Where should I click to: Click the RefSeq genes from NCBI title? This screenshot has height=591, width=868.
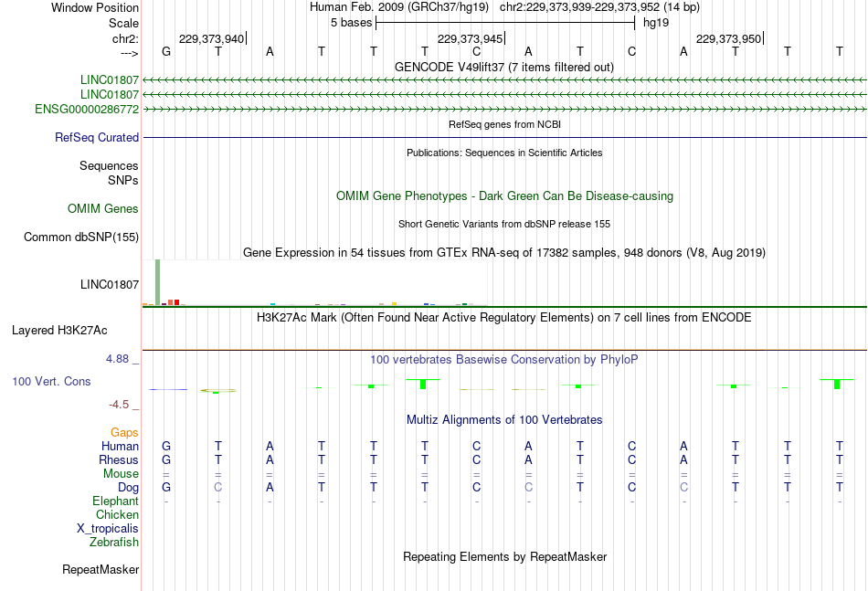504,124
